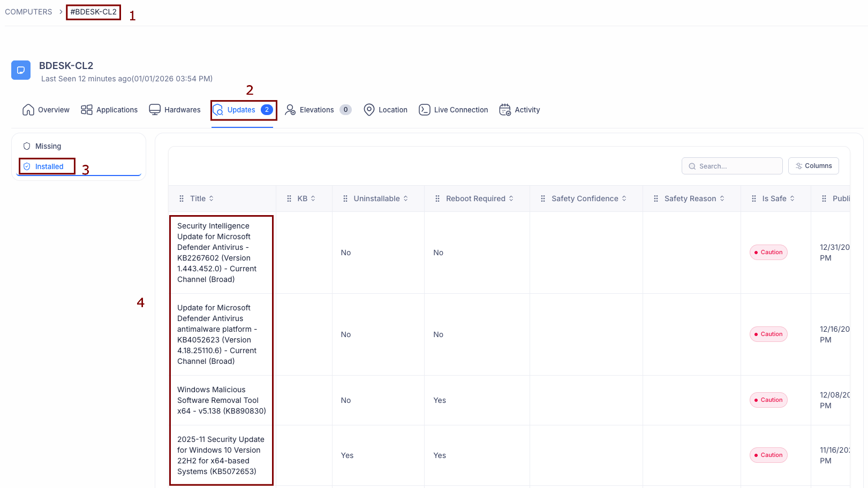868x488 pixels.
Task: Click the Location pin icon
Action: (369, 110)
